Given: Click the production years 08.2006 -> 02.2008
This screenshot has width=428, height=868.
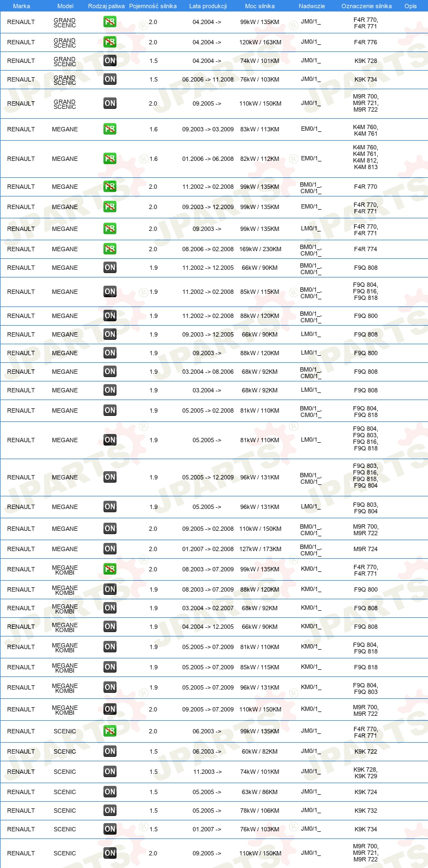Looking at the screenshot, I should click(x=208, y=249).
